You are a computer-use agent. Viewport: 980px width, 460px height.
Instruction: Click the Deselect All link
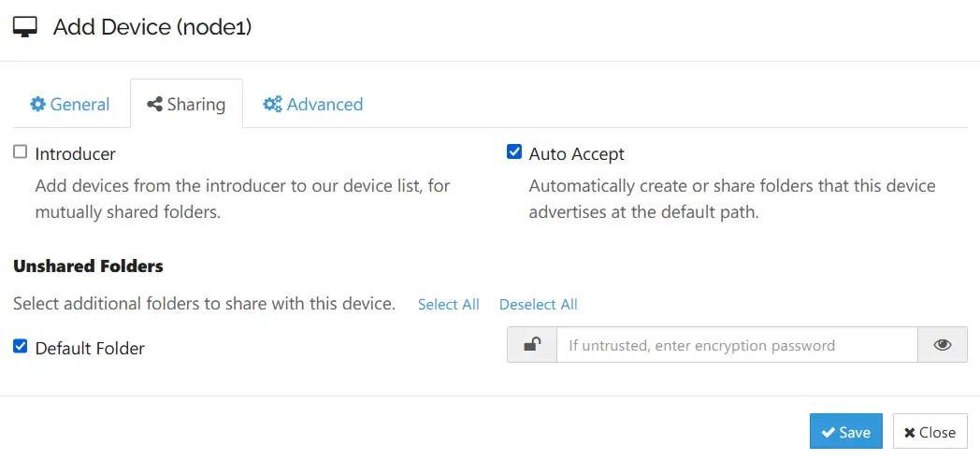(x=539, y=305)
